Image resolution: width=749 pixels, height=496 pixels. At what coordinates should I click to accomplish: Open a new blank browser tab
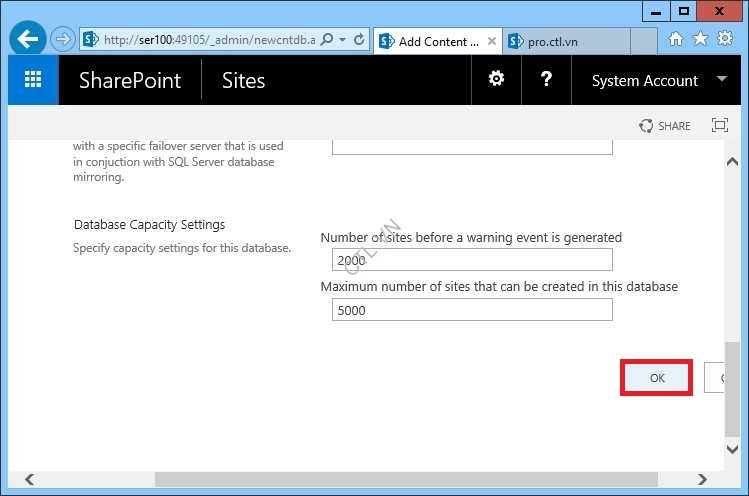coord(643,42)
